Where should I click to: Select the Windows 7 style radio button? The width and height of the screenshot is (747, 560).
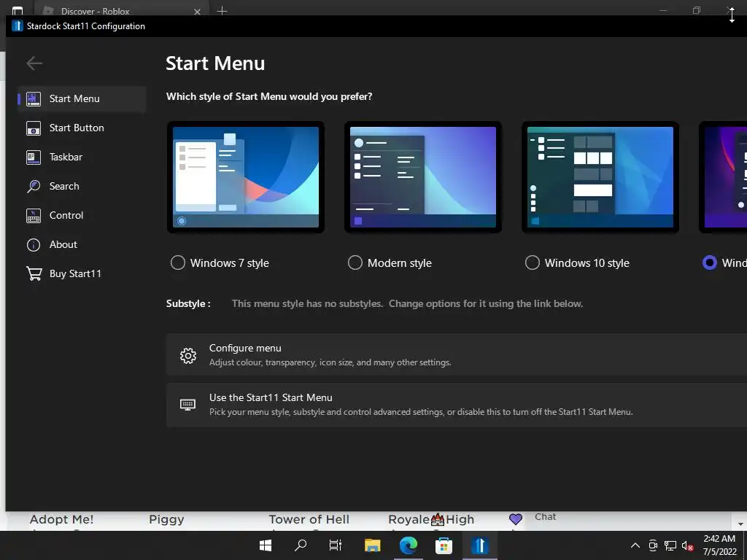178,262
